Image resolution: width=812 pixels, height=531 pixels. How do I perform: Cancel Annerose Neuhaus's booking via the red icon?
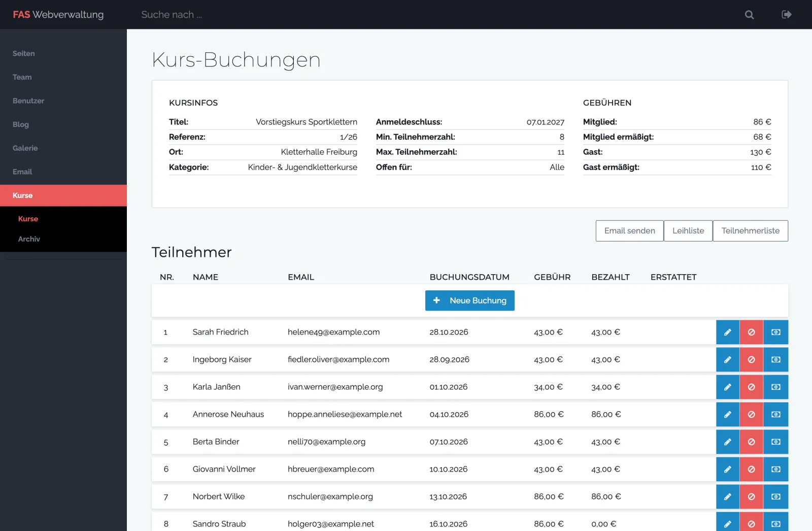tap(752, 414)
